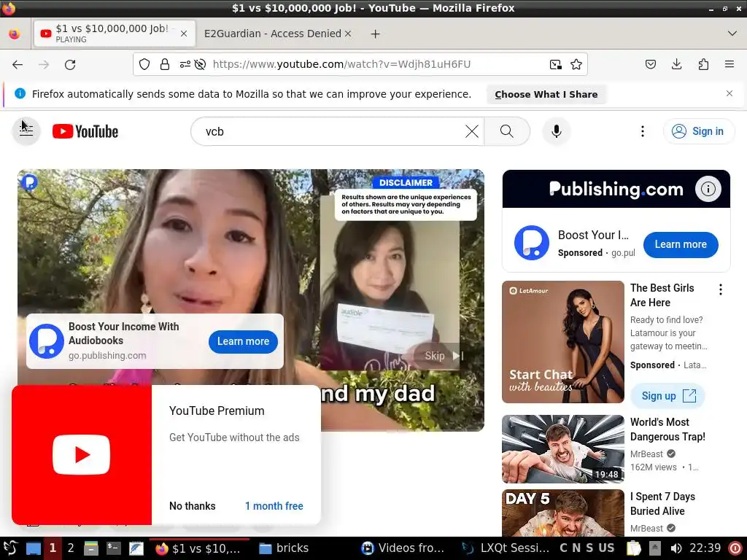
Task: Launch the terminal icon in the taskbar
Action: click(113, 548)
